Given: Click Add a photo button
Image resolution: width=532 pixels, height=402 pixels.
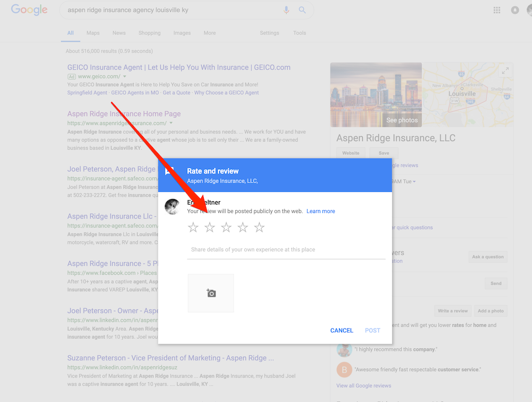Looking at the screenshot, I should [491, 311].
